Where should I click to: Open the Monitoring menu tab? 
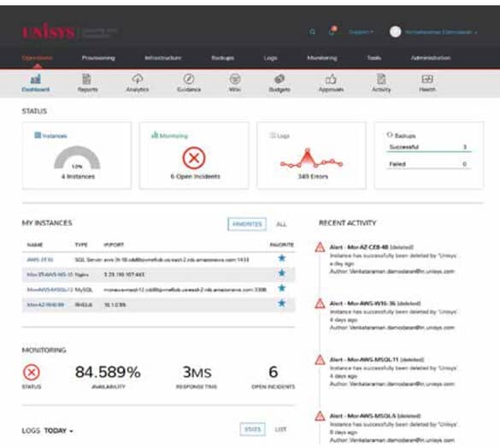[322, 58]
